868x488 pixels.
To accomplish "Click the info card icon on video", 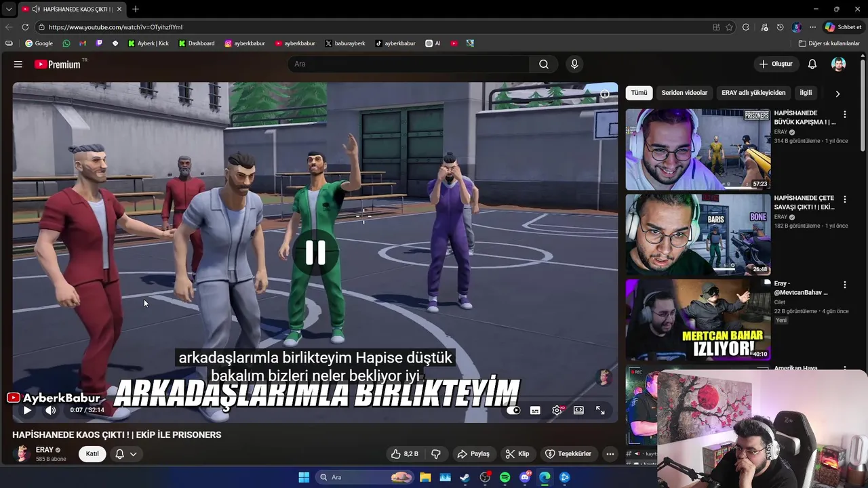I will pyautogui.click(x=605, y=95).
